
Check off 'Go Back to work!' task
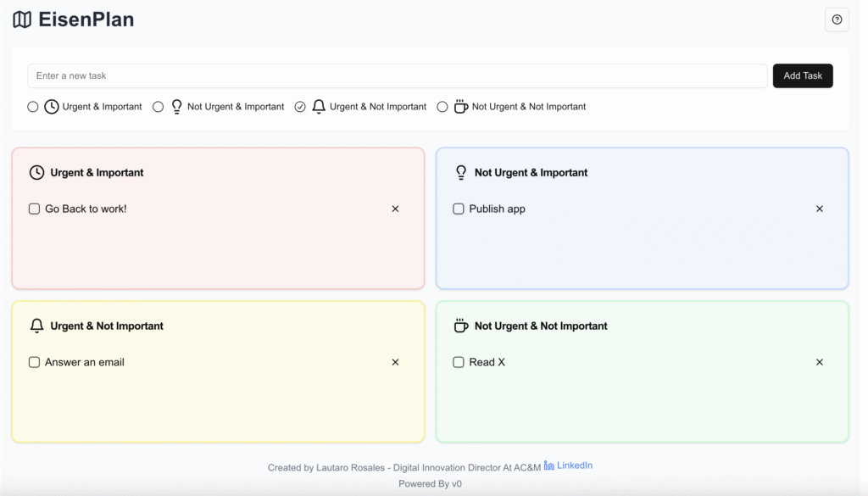coord(35,209)
